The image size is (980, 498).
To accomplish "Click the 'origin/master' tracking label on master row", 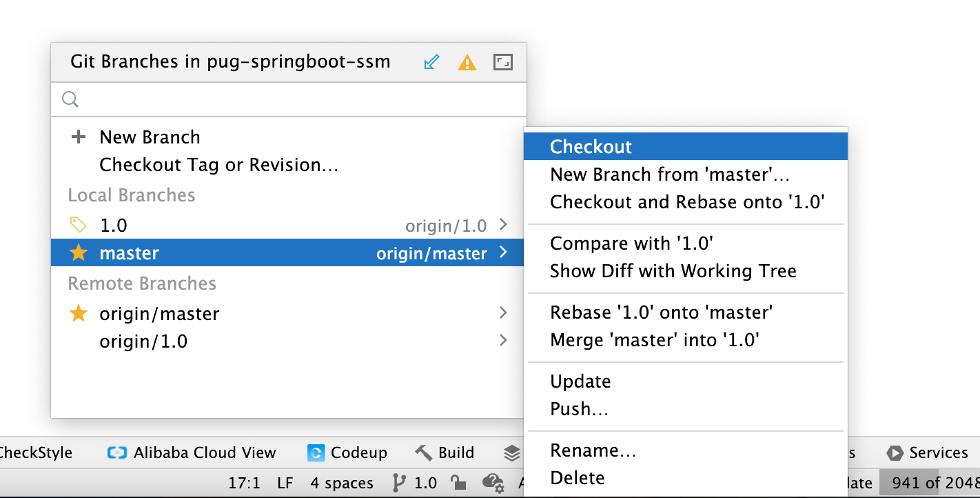I will tap(431, 253).
